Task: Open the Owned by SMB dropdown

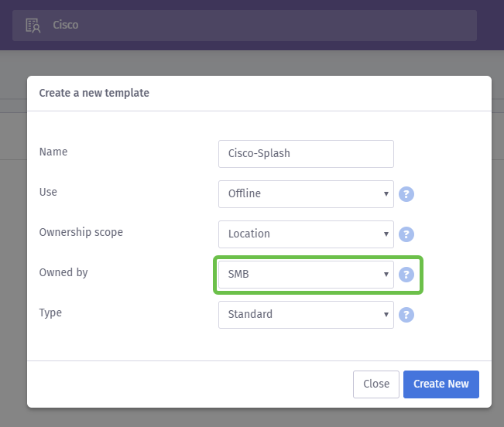Action: coord(306,275)
